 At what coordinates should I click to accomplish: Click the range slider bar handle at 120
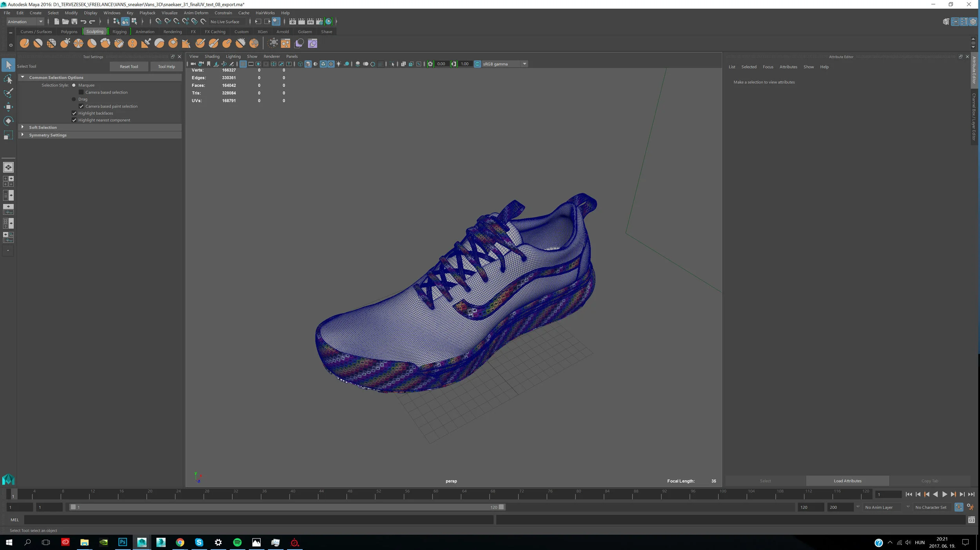[501, 507]
